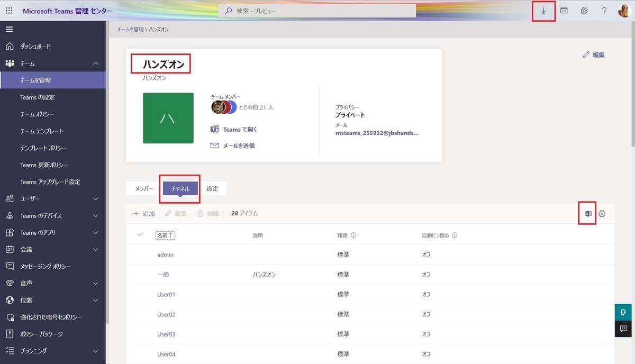Click the 追加 channel button
This screenshot has height=364, width=635.
click(x=144, y=214)
